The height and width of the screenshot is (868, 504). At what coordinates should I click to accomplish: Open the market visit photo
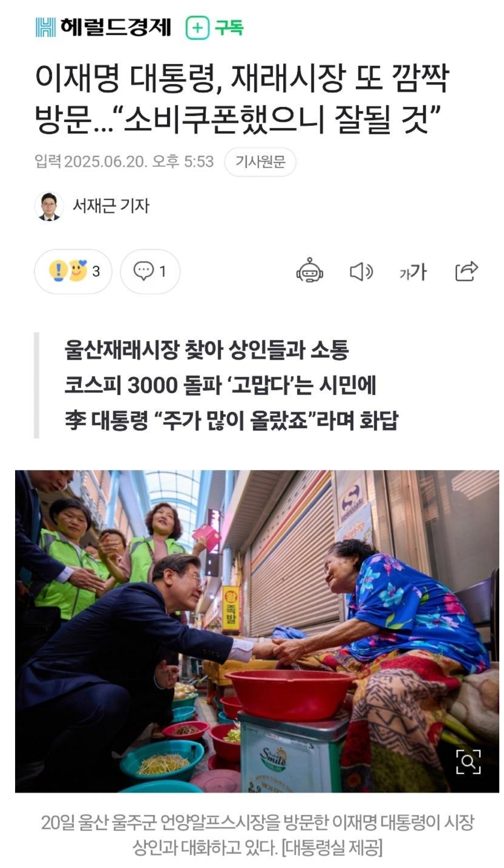[257, 631]
